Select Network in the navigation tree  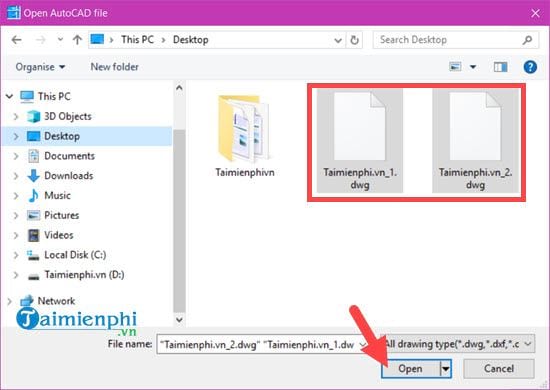click(56, 301)
